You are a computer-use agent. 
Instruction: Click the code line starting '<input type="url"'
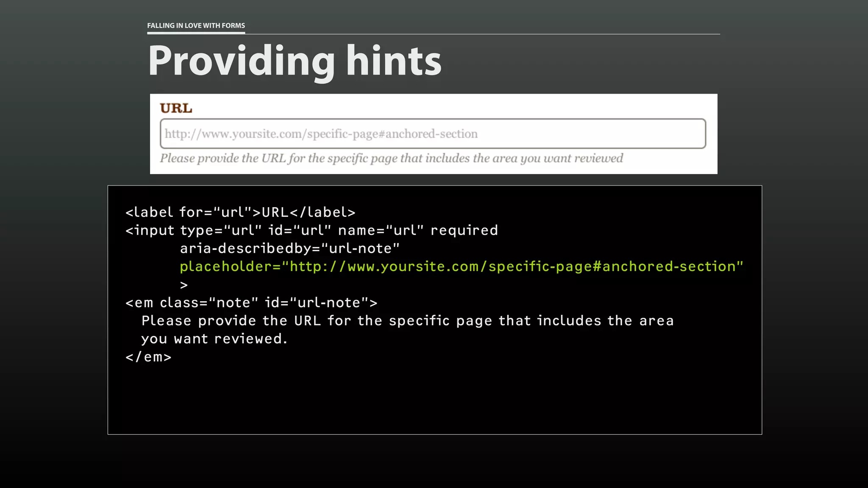pos(312,230)
